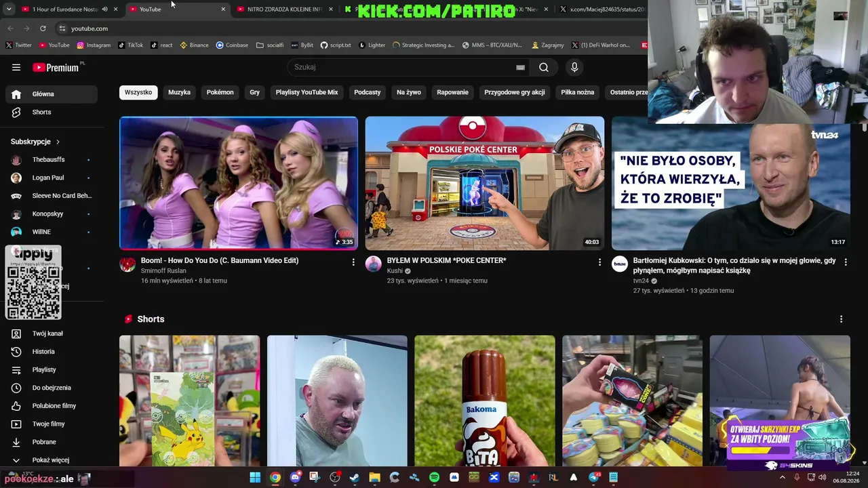Select the Wszystko filter chip

(x=138, y=92)
